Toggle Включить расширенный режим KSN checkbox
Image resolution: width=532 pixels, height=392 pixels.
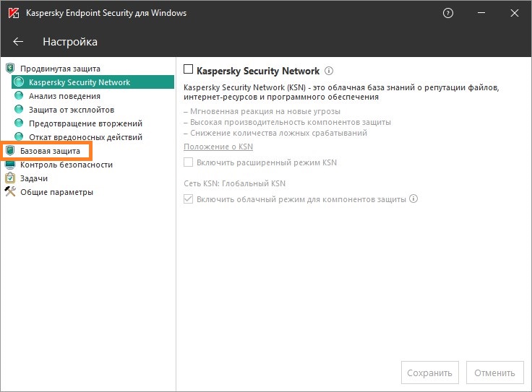pos(189,162)
